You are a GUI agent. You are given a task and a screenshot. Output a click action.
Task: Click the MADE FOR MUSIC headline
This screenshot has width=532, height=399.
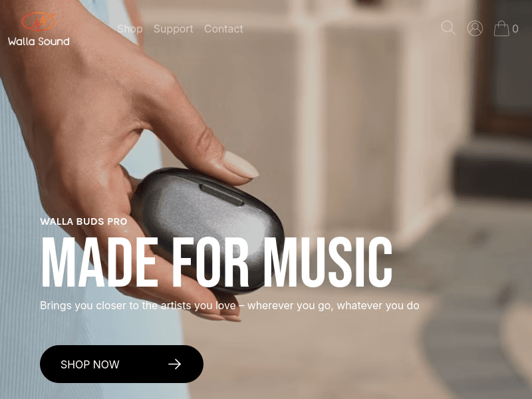(x=217, y=262)
